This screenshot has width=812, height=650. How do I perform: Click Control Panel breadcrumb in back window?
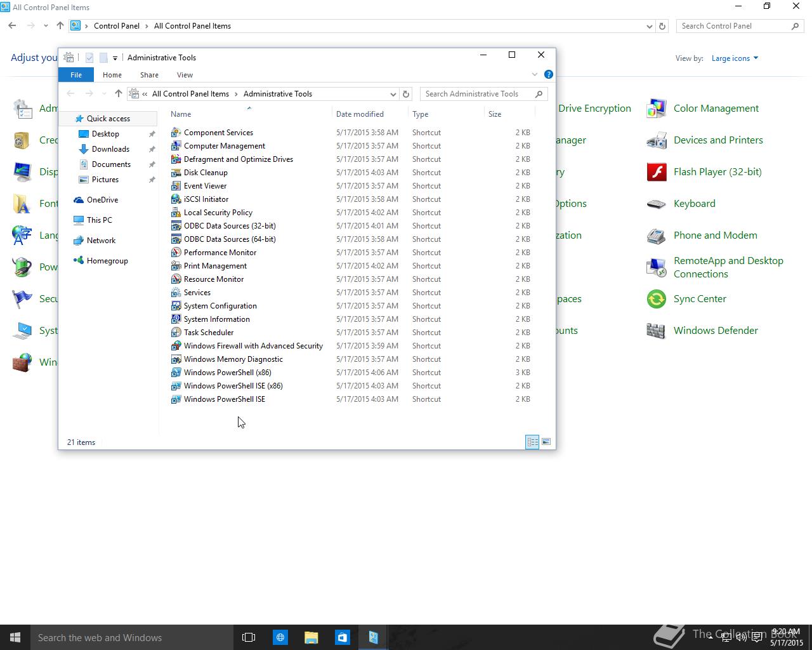117,26
